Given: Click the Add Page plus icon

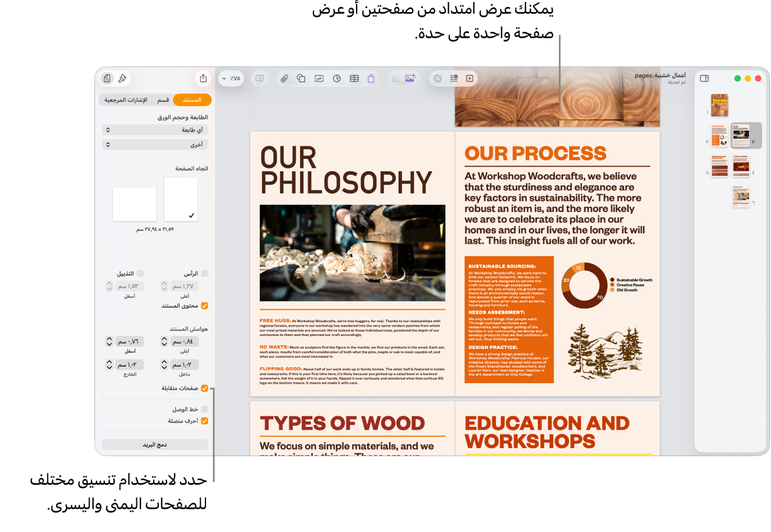Looking at the screenshot, I should point(470,78).
